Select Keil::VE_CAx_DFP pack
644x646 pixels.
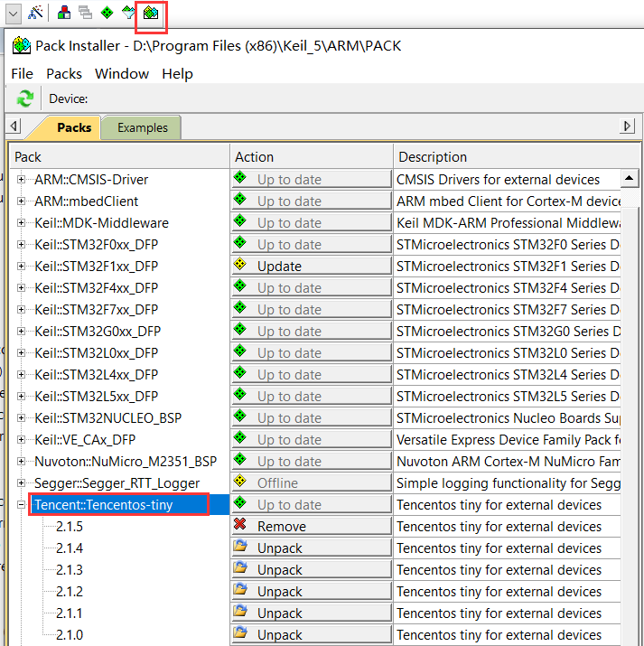85,440
